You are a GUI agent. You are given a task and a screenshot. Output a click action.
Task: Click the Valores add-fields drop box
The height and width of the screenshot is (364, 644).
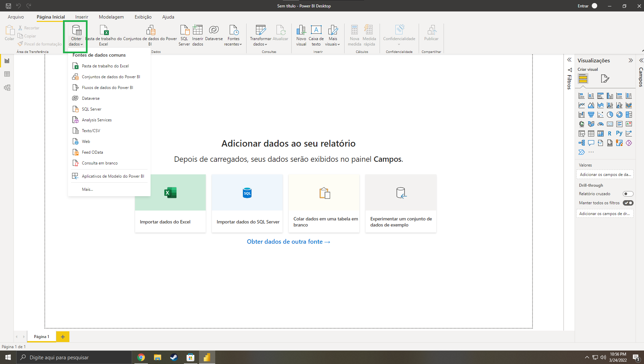tap(605, 175)
